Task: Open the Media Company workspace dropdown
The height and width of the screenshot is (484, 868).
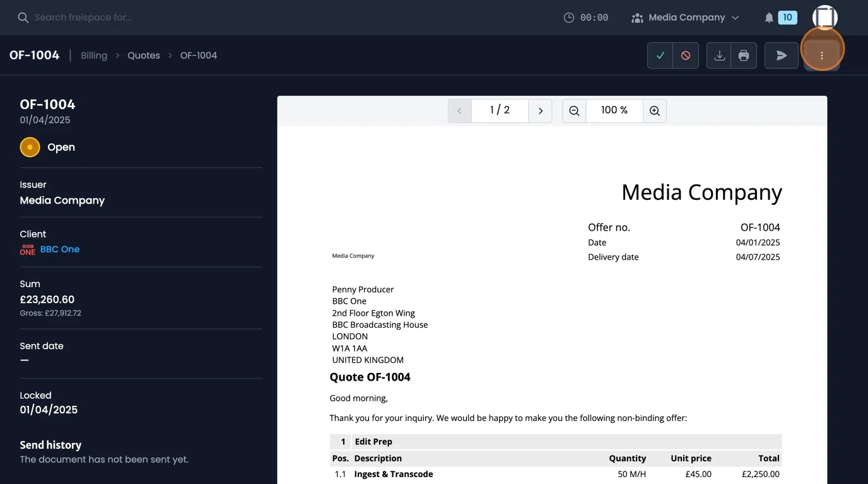Action: [686, 17]
